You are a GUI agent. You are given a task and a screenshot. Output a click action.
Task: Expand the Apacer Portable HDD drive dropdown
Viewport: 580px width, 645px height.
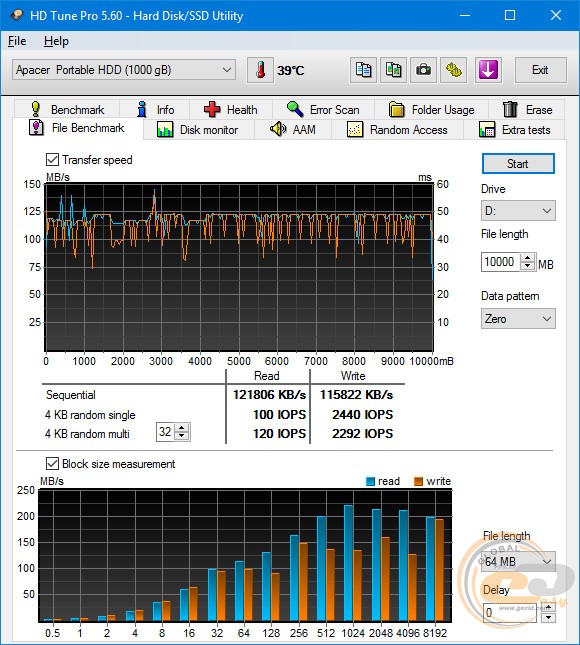tap(124, 70)
